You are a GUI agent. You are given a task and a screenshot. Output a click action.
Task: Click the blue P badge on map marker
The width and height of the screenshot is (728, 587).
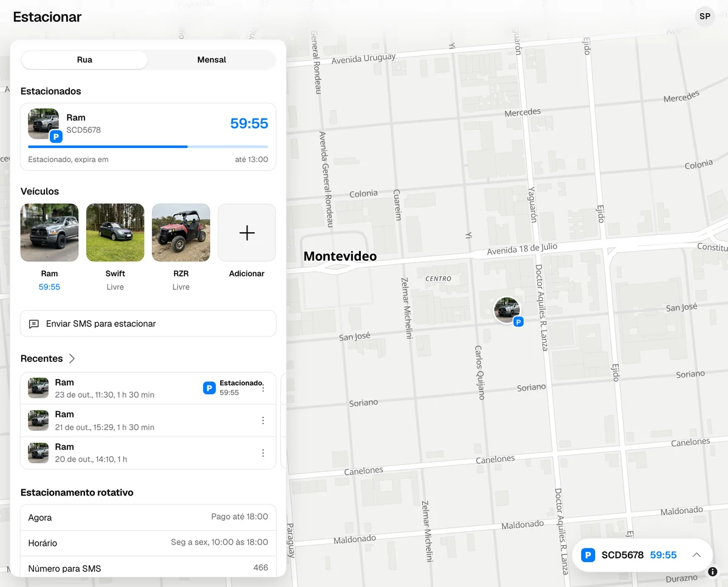pos(518,322)
